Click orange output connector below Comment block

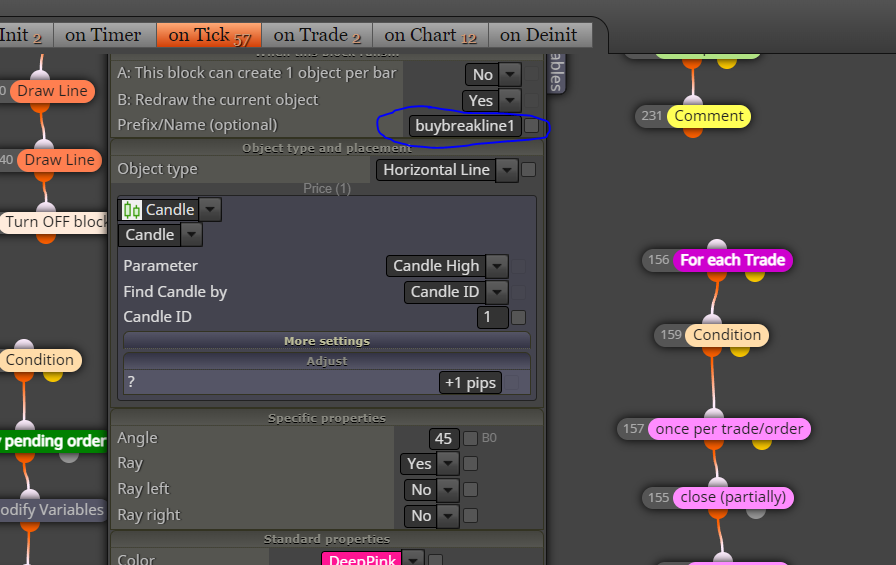pos(693,132)
